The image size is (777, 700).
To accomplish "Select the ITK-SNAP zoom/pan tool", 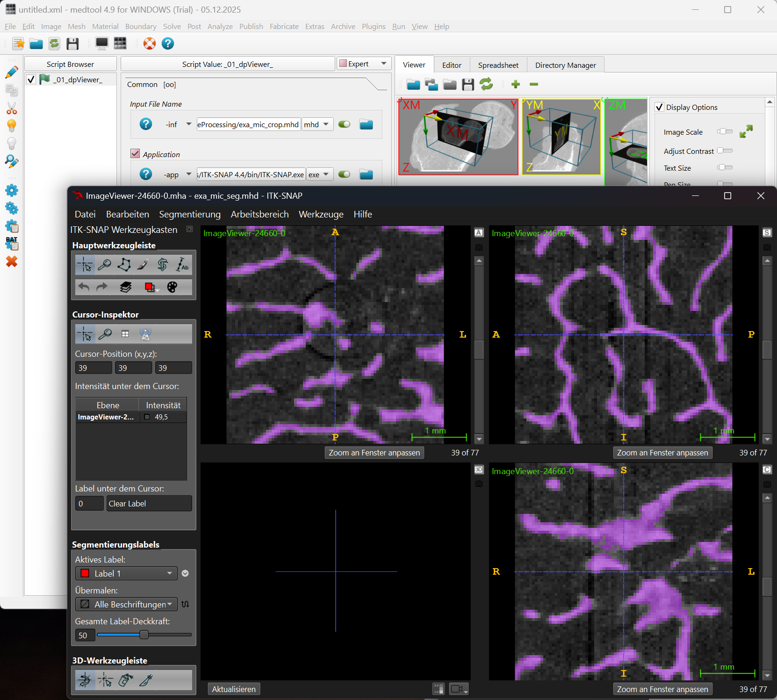I will [104, 265].
